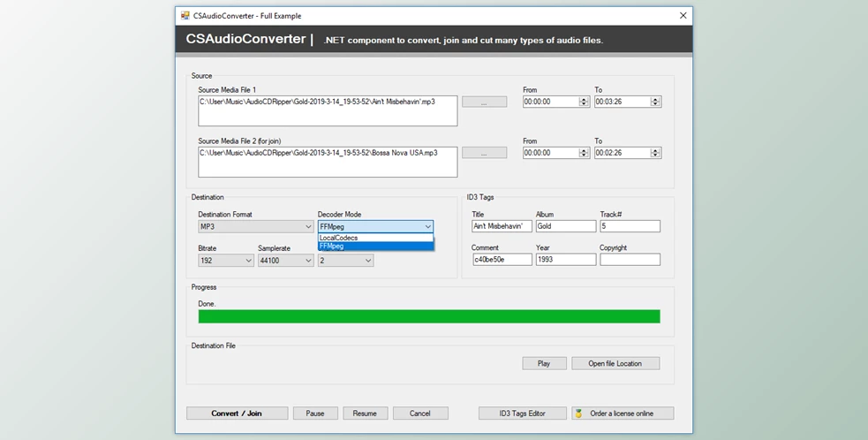Adjust the File 1 From time spinner
Screen dimensions: 868x440
click(x=584, y=102)
